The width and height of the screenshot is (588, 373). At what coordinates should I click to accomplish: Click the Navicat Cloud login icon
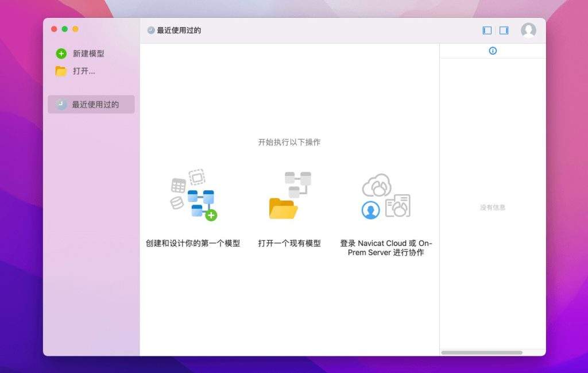[x=385, y=195]
